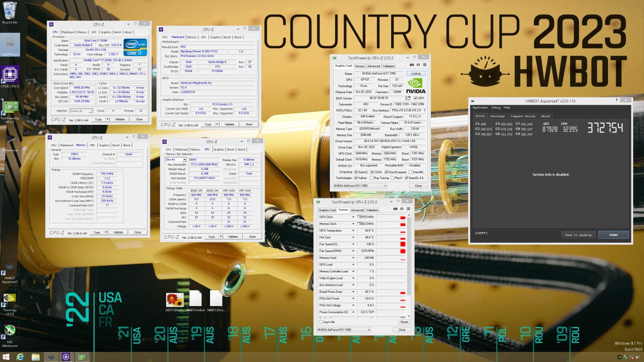
Task: Switch to Advanced tab in GPU-Z Sensors window
Action: click(357, 210)
